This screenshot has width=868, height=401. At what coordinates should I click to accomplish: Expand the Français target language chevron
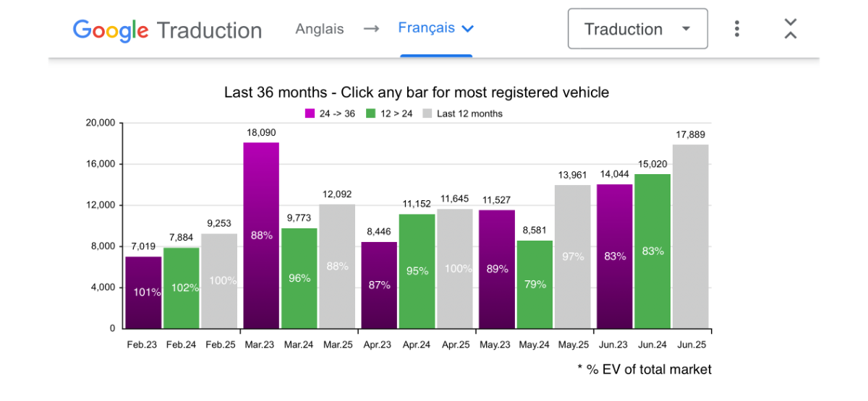click(x=467, y=29)
